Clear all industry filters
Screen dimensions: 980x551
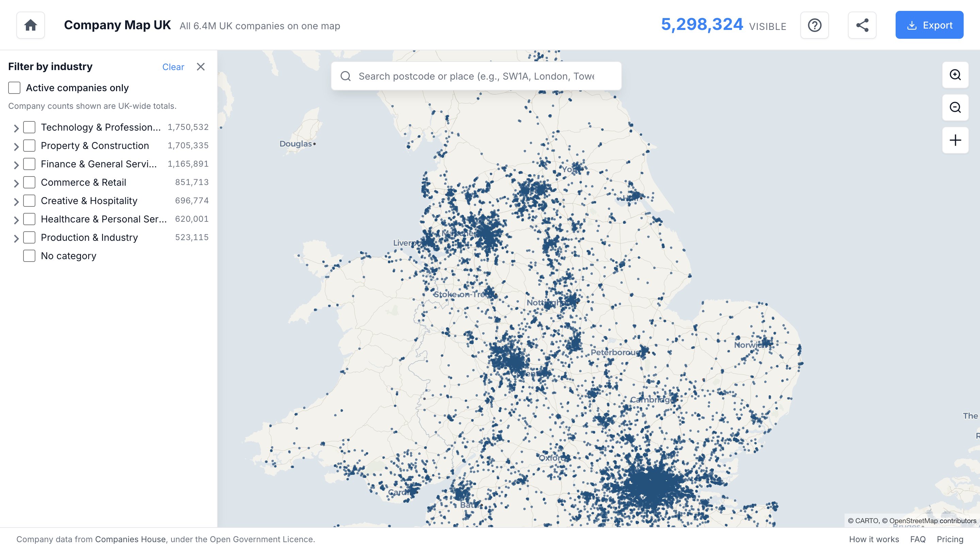(x=173, y=67)
